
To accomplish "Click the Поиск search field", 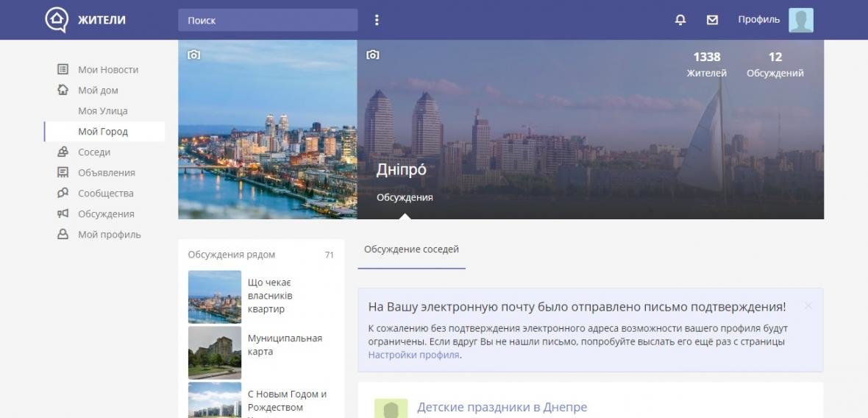I will 268,20.
